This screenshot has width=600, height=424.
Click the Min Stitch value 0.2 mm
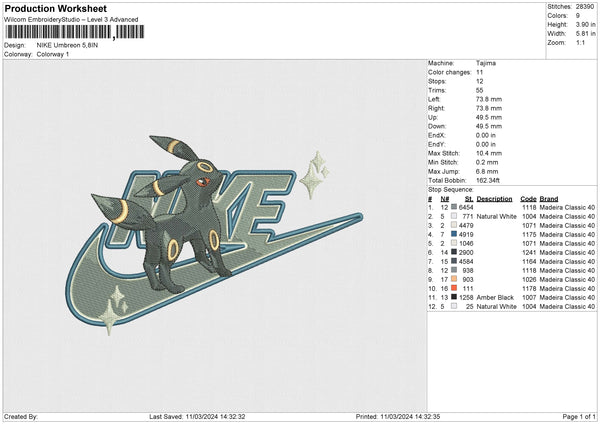pos(488,162)
